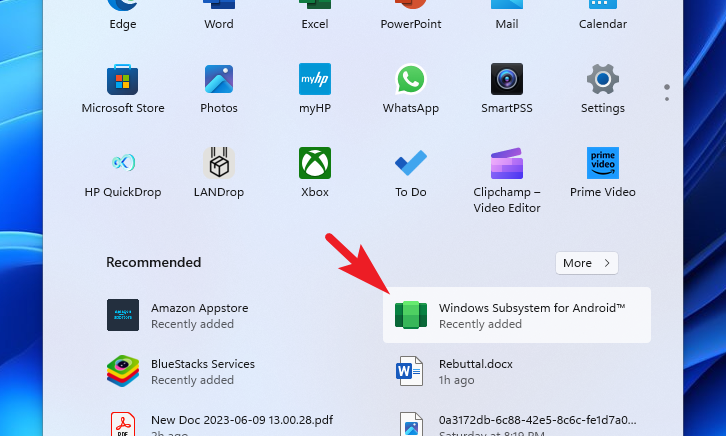This screenshot has height=436, width=726.
Task: Launch the Xbox app
Action: (315, 173)
